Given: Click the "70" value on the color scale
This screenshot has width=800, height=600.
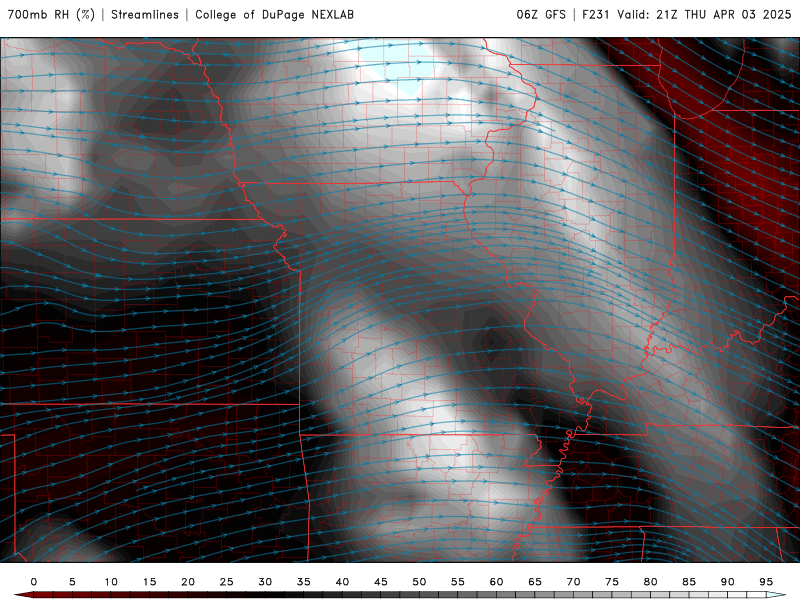Looking at the screenshot, I should pos(573,582).
